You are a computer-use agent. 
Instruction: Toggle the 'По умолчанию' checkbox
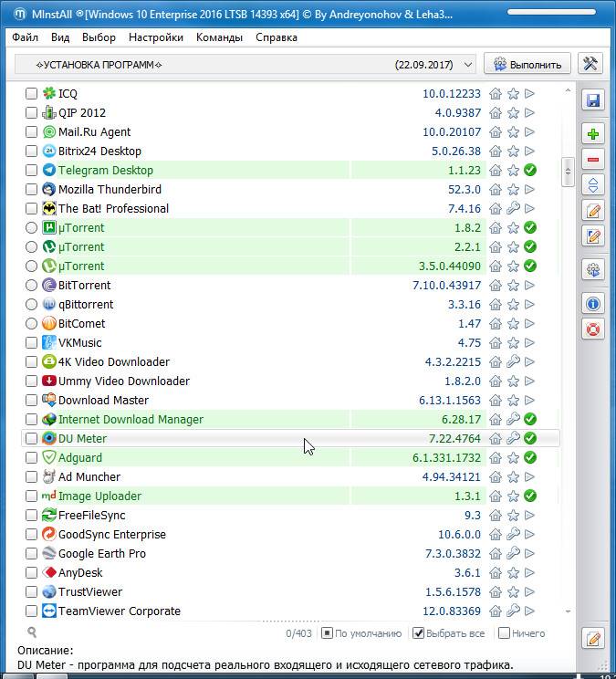pyautogui.click(x=328, y=633)
